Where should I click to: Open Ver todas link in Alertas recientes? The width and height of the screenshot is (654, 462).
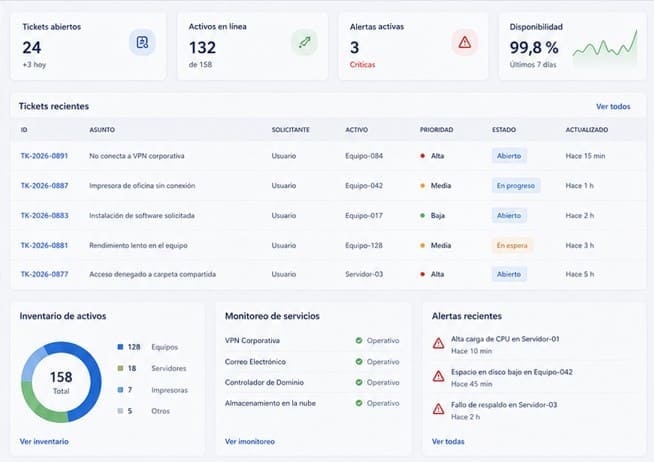(x=448, y=441)
